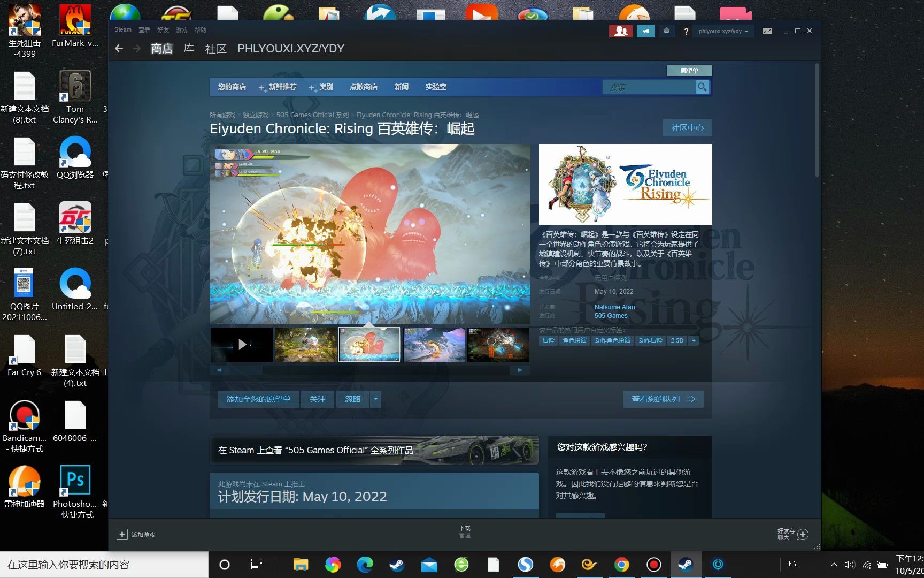Click the 忽略 ignore button
924x578 pixels.
click(x=353, y=399)
